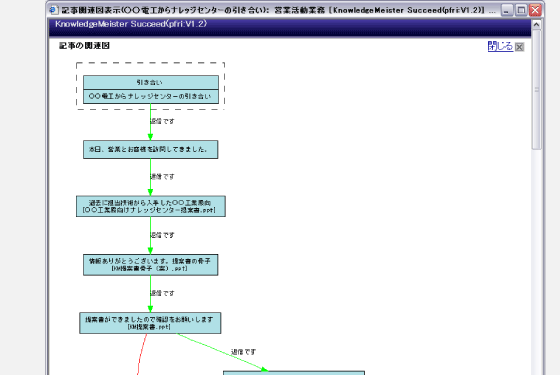
Task: Click the diagonal 返信です arrow label
Action: point(244,352)
